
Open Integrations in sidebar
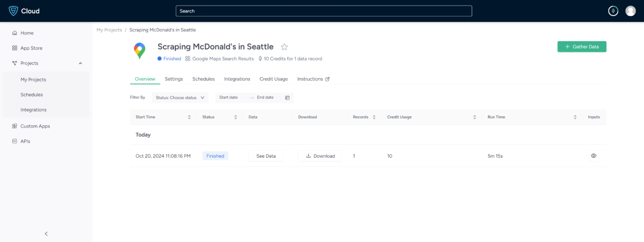[33, 110]
